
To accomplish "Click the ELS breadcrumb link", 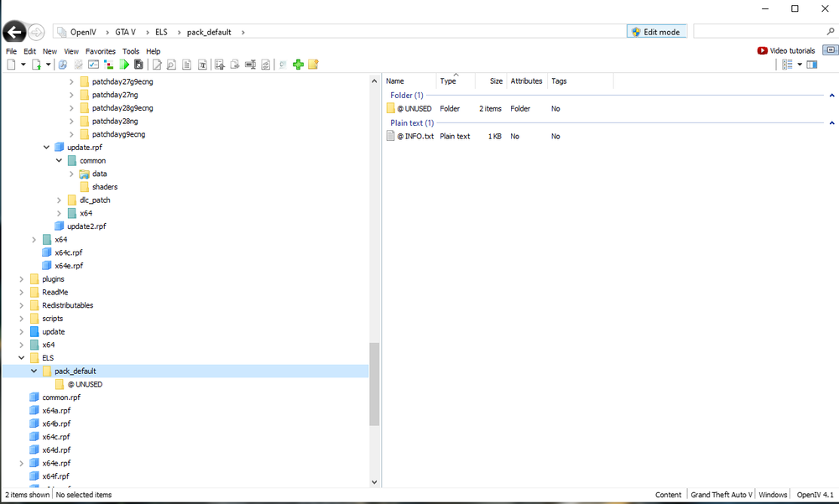I will click(x=161, y=31).
